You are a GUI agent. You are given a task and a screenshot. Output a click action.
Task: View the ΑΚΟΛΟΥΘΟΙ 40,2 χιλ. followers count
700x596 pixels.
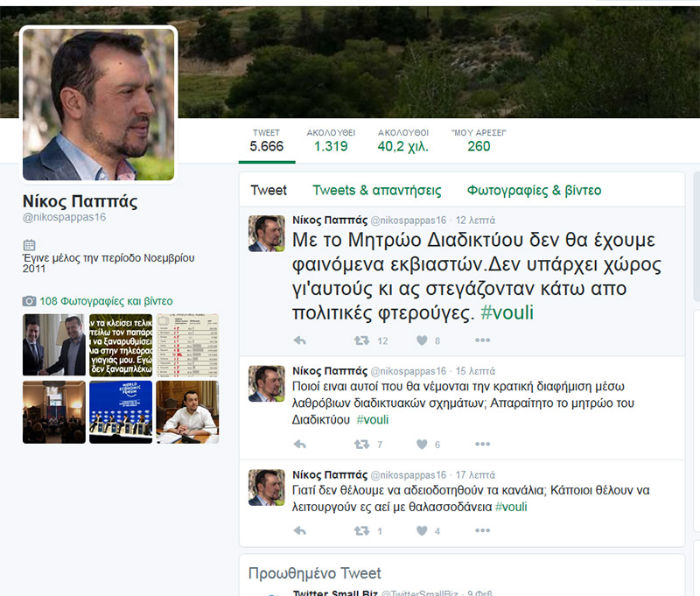(x=402, y=140)
